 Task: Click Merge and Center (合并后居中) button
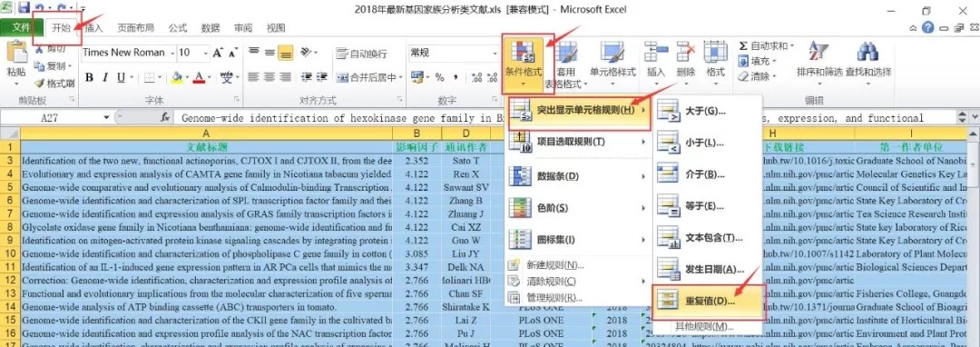[x=369, y=77]
